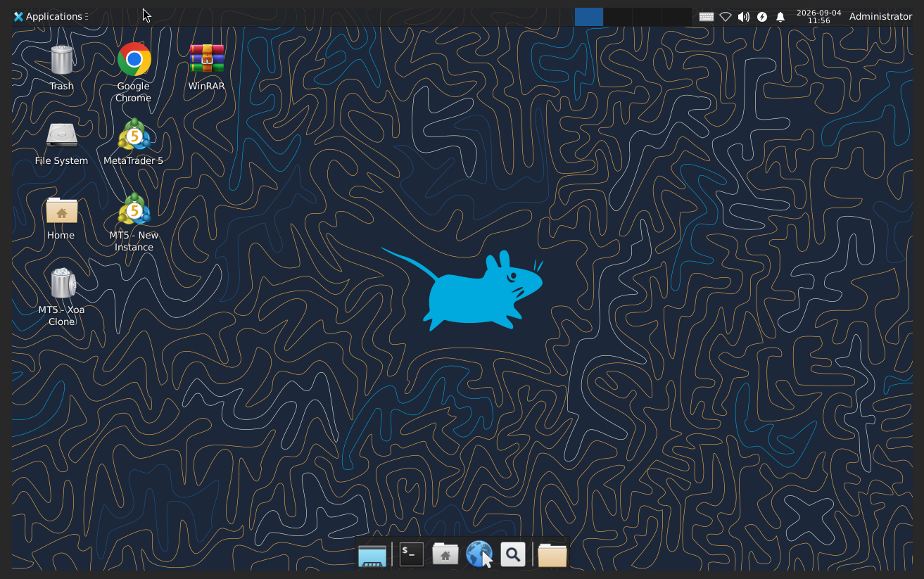Launch the web browser globe in dock

point(479,554)
